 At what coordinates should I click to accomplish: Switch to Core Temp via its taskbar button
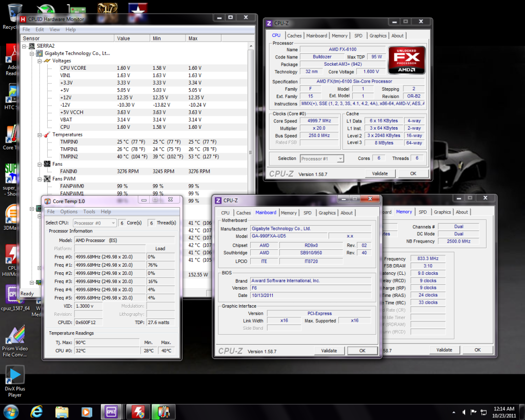tap(163, 412)
